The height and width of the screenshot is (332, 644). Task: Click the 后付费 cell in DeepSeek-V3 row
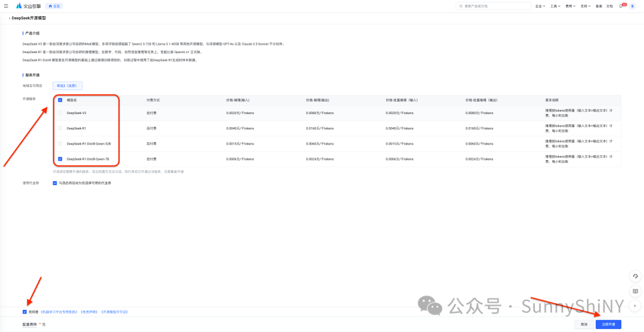coord(151,113)
